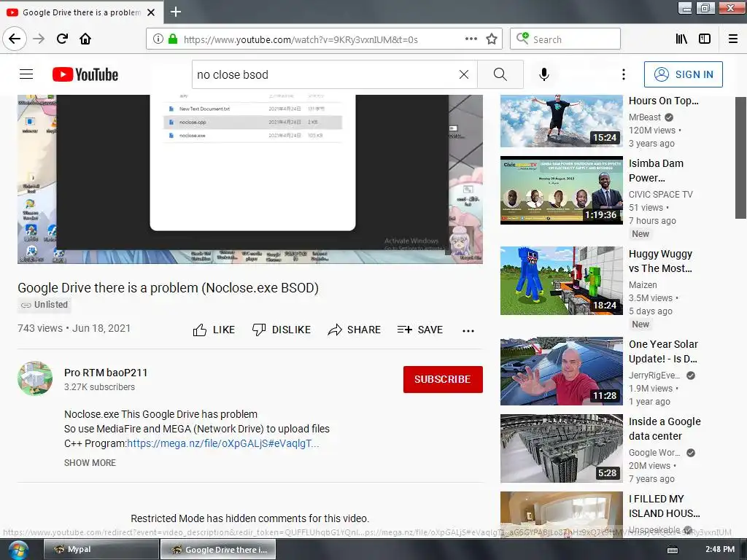Open YouTube settings three-dot menu

point(623,74)
